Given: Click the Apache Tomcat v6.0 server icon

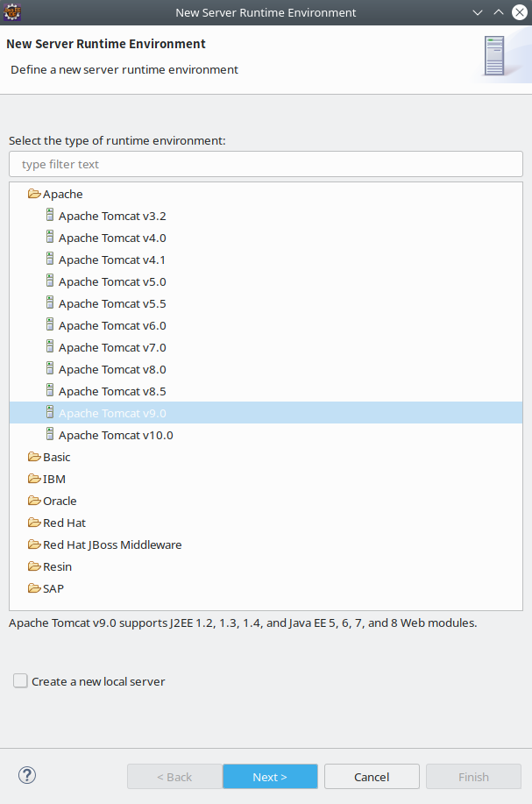Looking at the screenshot, I should coord(50,325).
